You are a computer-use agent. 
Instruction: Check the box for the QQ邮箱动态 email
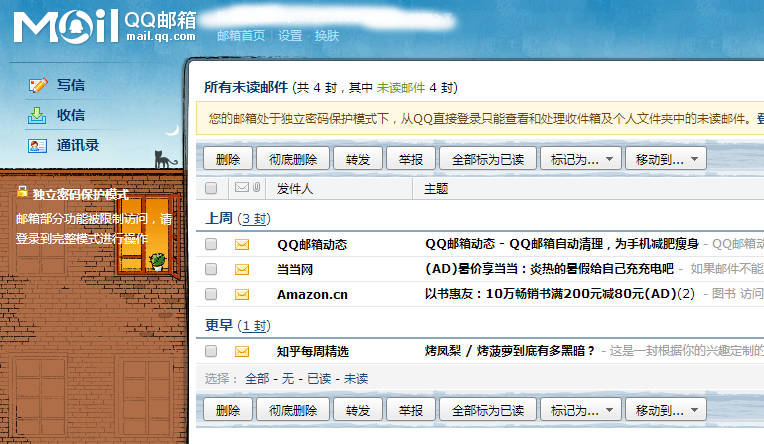pos(211,244)
